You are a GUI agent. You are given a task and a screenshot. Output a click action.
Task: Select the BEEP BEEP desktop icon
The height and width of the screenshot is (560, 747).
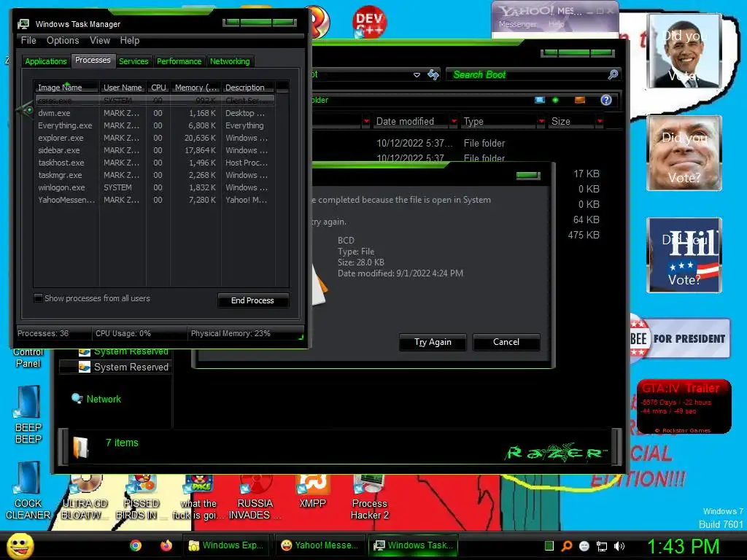[x=28, y=414]
